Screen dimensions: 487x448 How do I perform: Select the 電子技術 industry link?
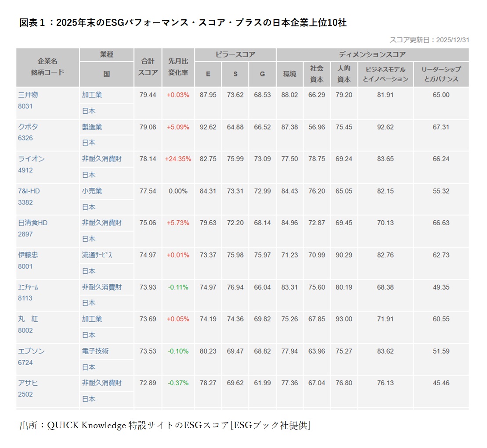click(94, 351)
